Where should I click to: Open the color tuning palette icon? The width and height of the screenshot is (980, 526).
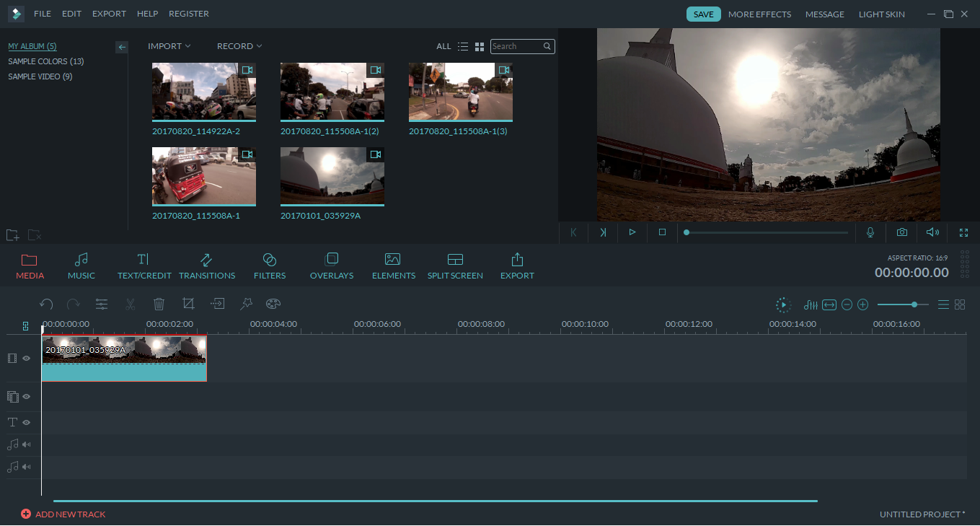tap(273, 304)
